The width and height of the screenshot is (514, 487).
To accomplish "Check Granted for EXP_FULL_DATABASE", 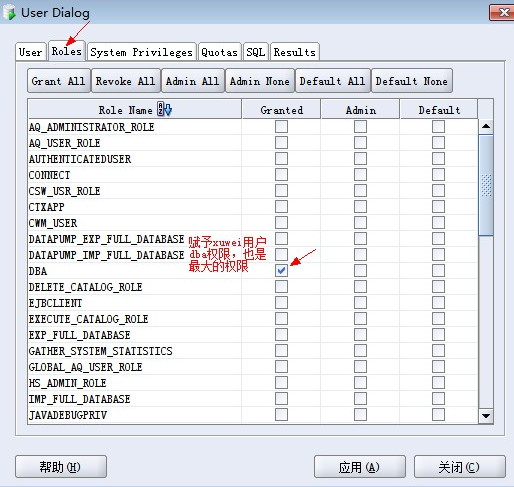I will [281, 334].
